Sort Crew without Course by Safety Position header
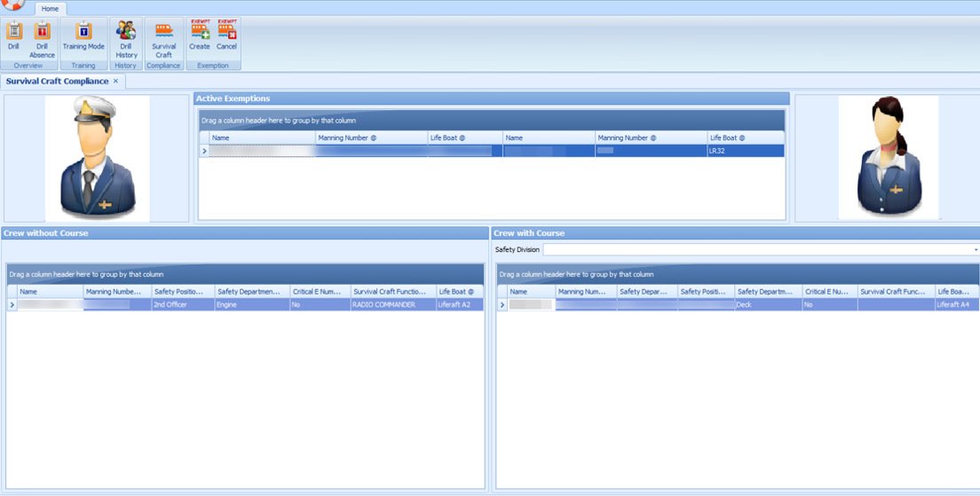This screenshot has height=496, width=980. [x=183, y=292]
